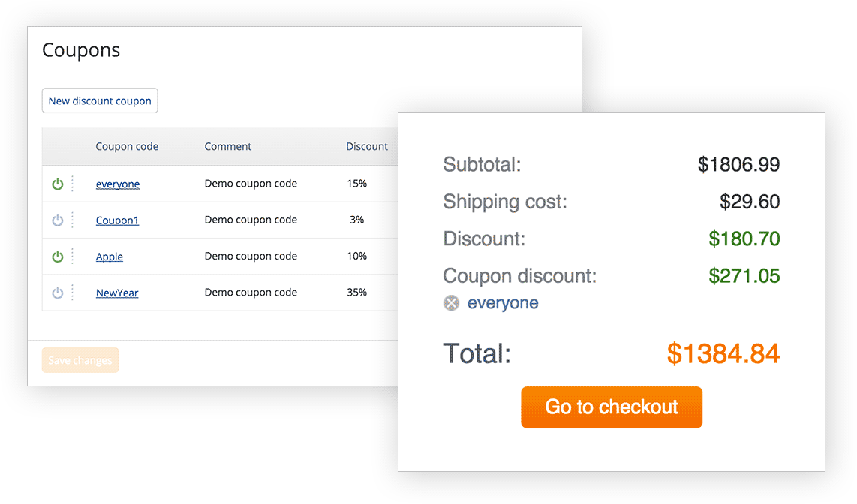Open the everyone coupon code link
Image resolution: width=857 pixels, height=504 pixels.
118,184
